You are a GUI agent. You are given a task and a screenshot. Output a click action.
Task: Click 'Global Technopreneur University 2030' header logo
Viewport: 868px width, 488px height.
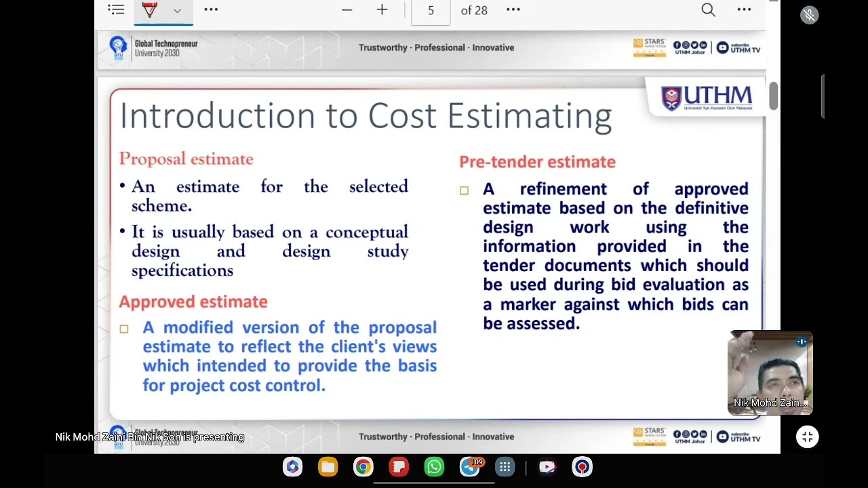pos(154,48)
